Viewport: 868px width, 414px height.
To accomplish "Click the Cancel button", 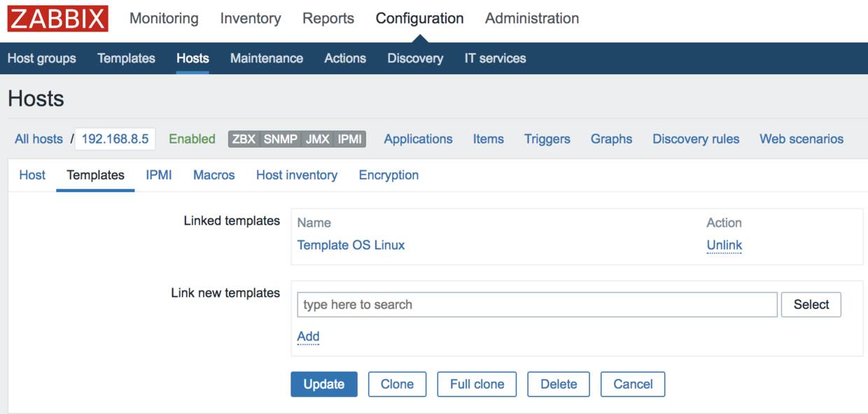I will click(x=633, y=384).
